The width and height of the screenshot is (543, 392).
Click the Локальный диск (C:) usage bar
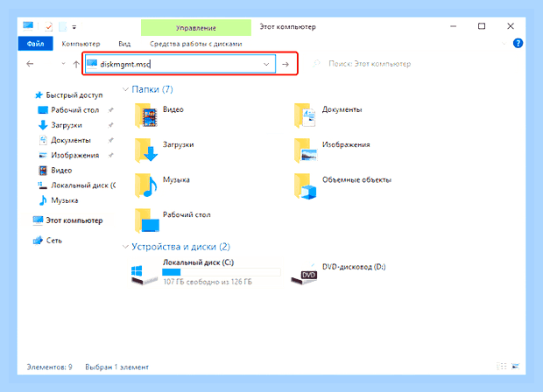(222, 272)
